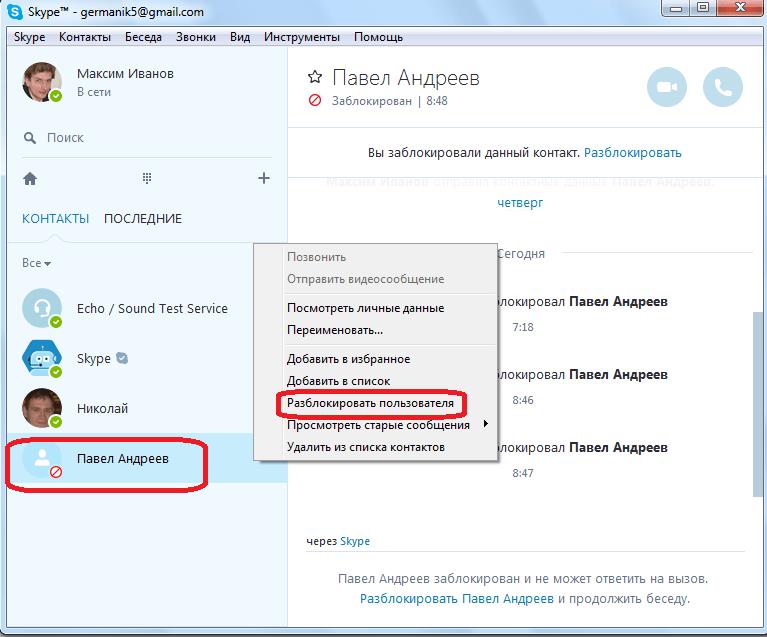Switch to the КОНТАКТЫ tab

pyautogui.click(x=55, y=219)
